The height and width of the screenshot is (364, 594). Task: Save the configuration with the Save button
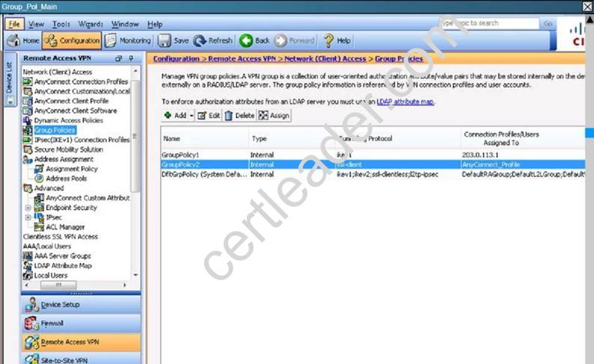pos(173,40)
